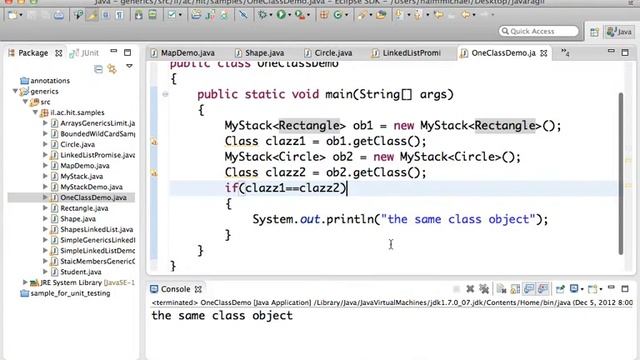The image size is (640, 360).
Task: Toggle Show Console on Standard Out change
Action: 529,289
